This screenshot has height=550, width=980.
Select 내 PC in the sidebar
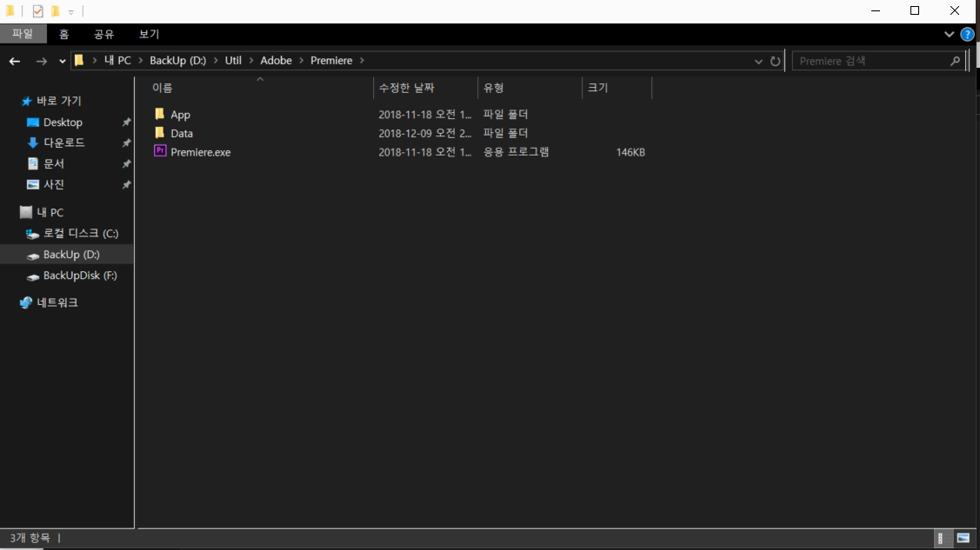click(50, 212)
